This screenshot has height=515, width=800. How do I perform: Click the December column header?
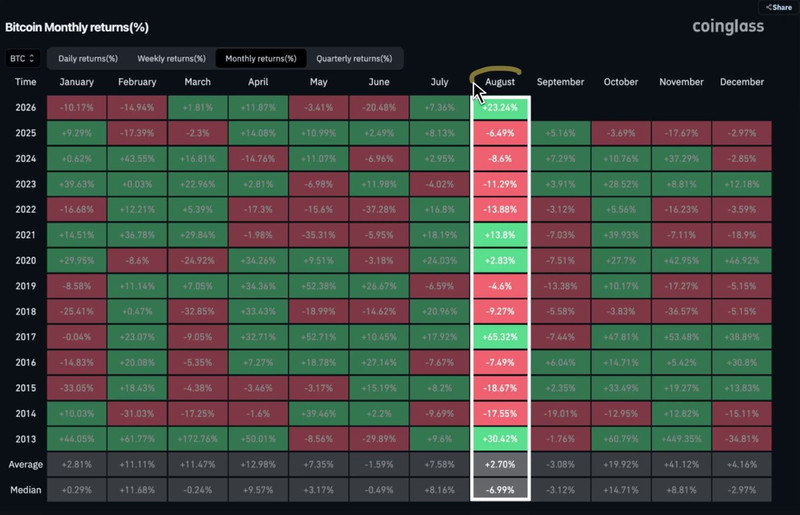pos(741,82)
